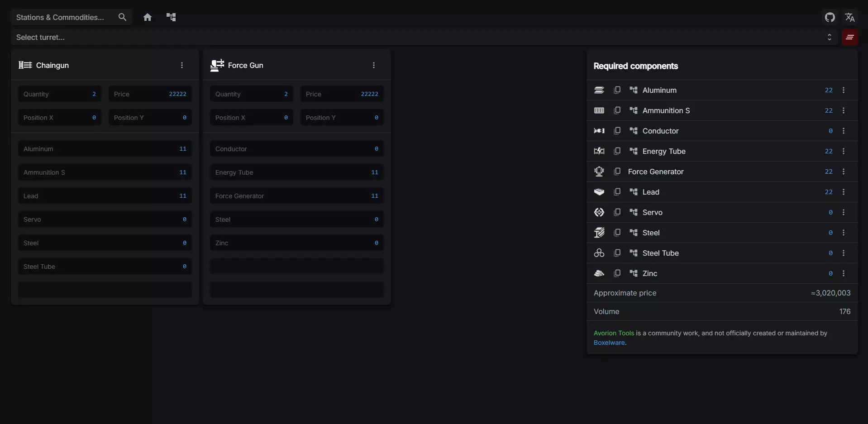The width and height of the screenshot is (868, 424).
Task: Follow the Avorion Tools link
Action: [x=614, y=333]
